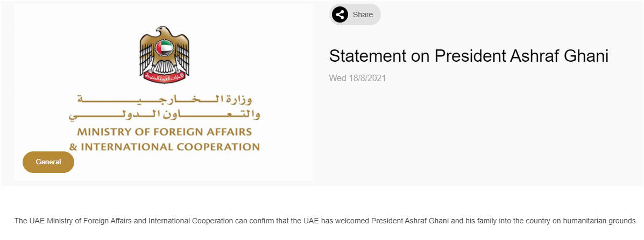Click the second line of Arabic logo text
This screenshot has width=644, height=240.
[x=165, y=114]
